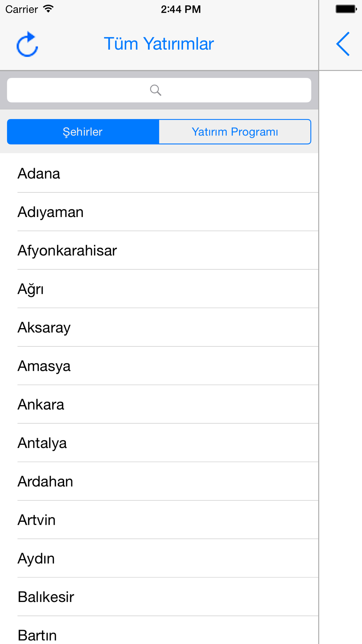The image size is (362, 644).
Task: Tap the Tüm Yatırımlar title
Action: (159, 44)
